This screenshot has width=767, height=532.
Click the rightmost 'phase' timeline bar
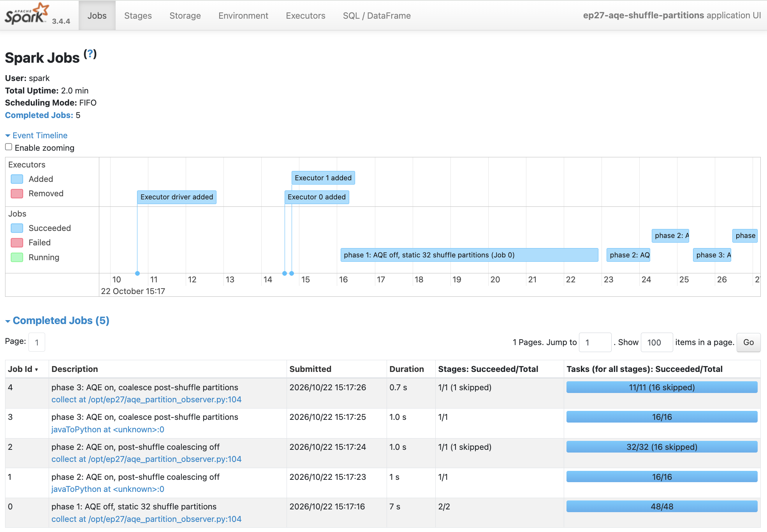(745, 236)
